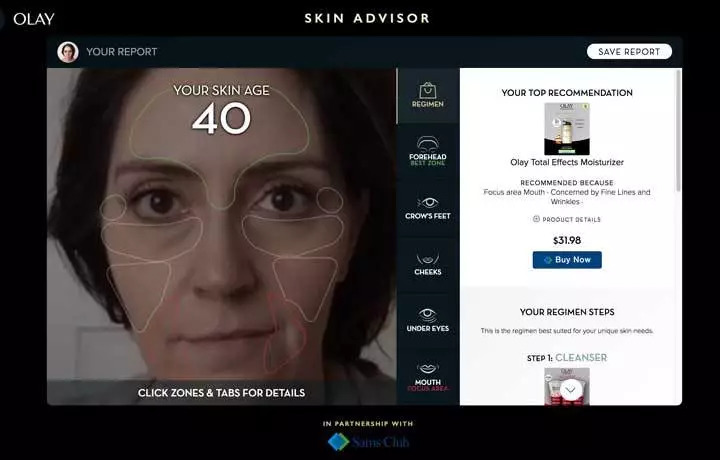Click the Olay logo
Image resolution: width=720 pixels, height=460 pixels.
point(34,19)
